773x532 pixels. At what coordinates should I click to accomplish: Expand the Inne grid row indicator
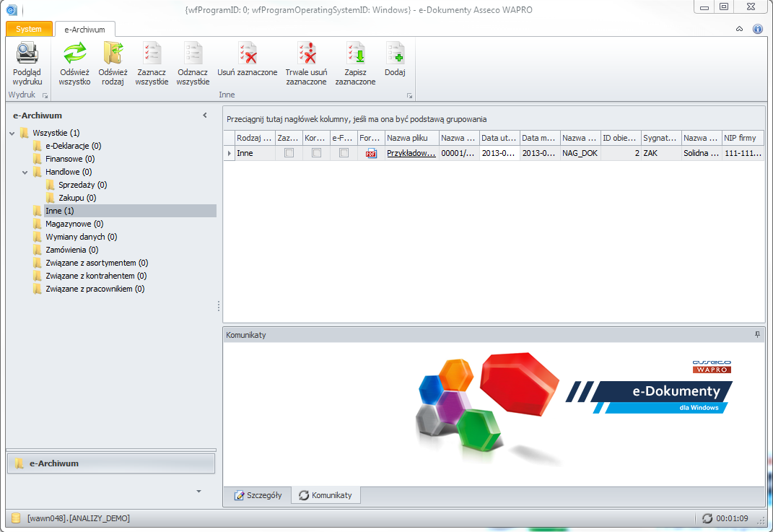[x=230, y=153]
